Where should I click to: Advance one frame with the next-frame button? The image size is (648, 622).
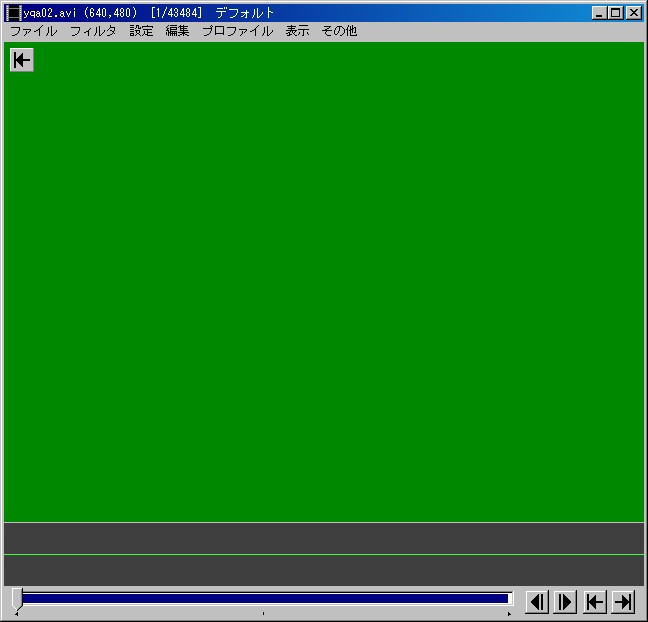coord(565,601)
